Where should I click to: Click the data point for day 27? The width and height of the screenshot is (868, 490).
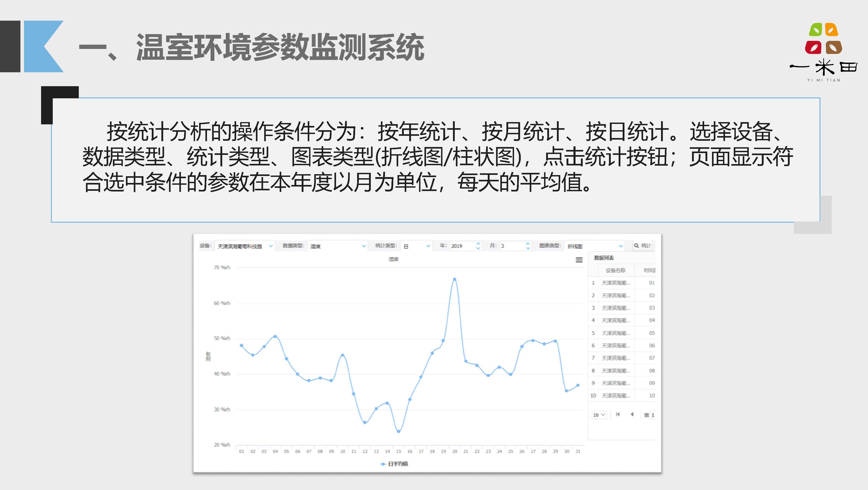(533, 340)
